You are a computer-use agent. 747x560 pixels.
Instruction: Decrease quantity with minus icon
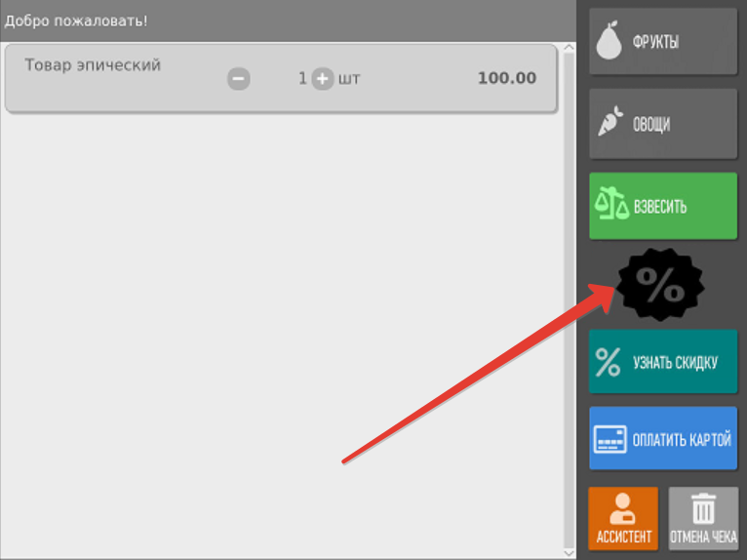coord(239,79)
